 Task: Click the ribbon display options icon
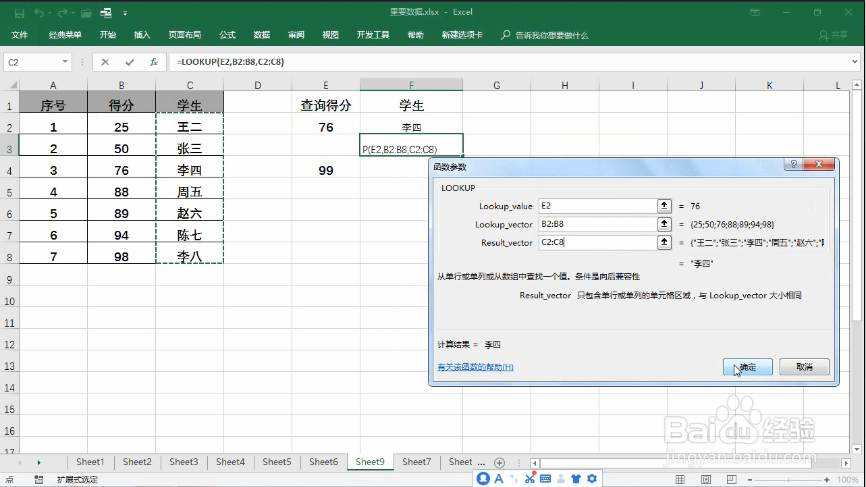pyautogui.click(x=754, y=12)
